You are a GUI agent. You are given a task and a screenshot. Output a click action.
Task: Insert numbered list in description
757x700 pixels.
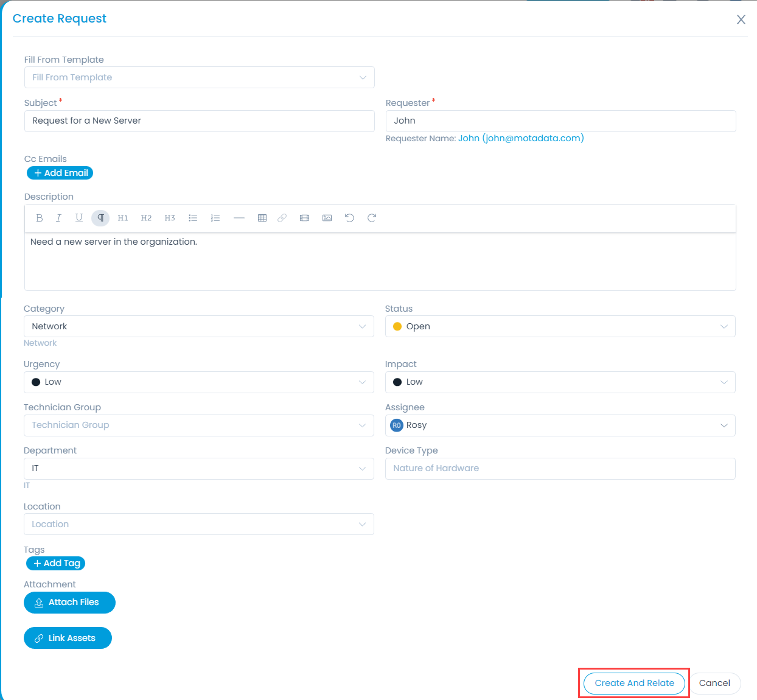215,218
